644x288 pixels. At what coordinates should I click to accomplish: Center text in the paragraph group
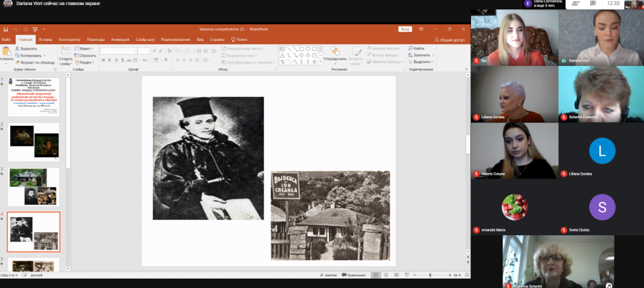[x=184, y=60]
